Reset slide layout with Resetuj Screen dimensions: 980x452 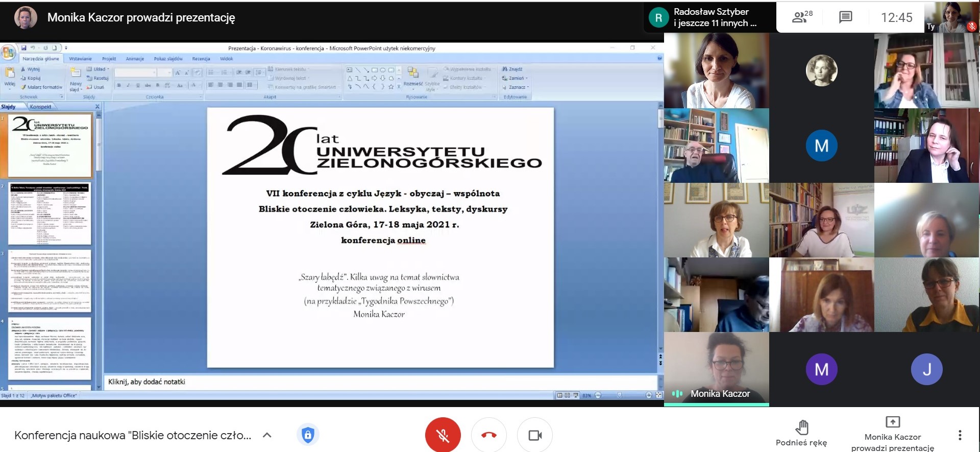[97, 78]
